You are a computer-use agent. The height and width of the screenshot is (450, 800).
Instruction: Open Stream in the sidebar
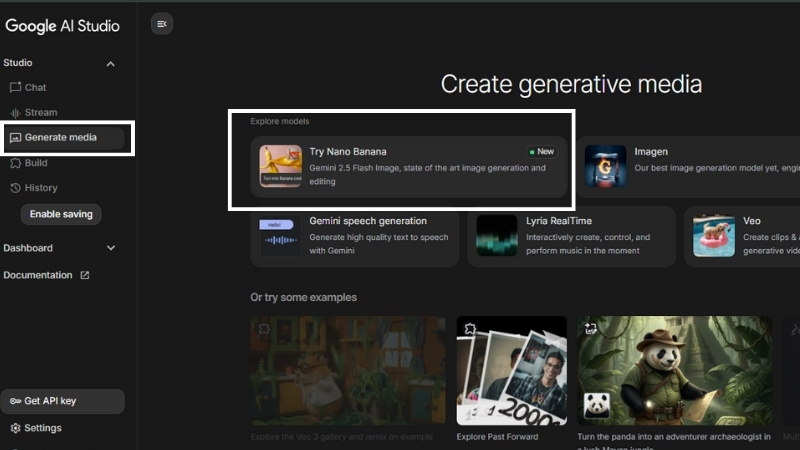[x=40, y=113]
